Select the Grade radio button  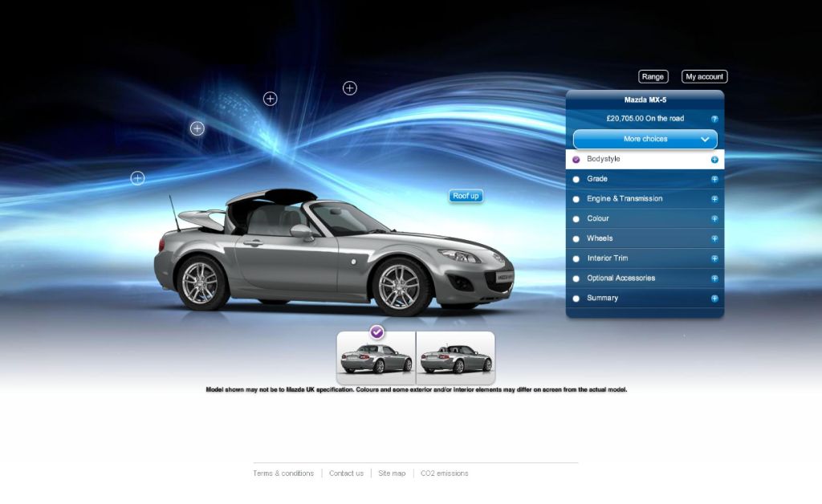point(576,179)
